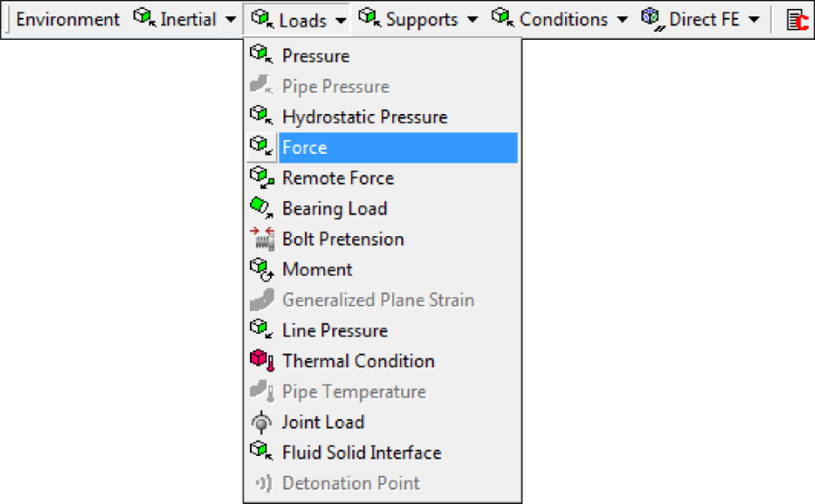The image size is (815, 504).
Task: Click the Bolt Pretension spring icon
Action: (x=262, y=239)
